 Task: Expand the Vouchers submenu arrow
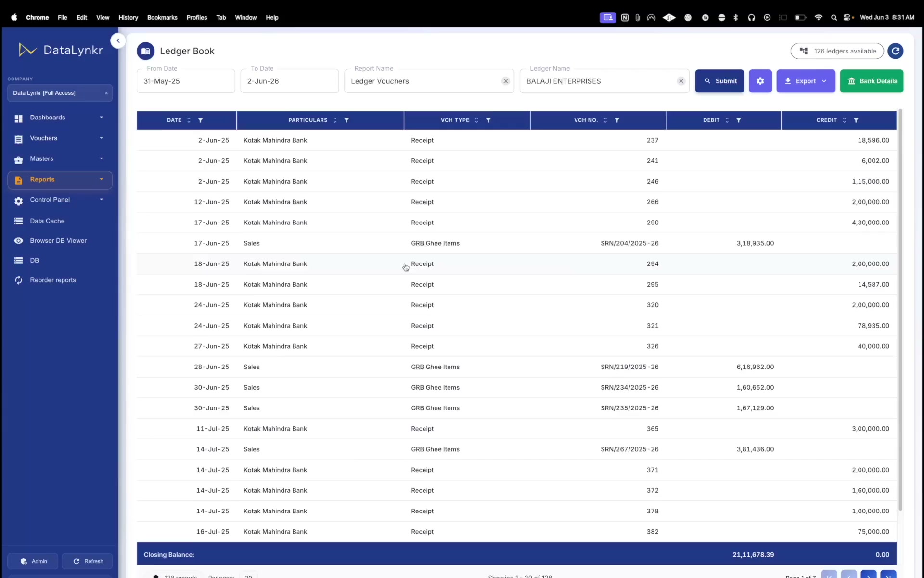click(x=101, y=138)
